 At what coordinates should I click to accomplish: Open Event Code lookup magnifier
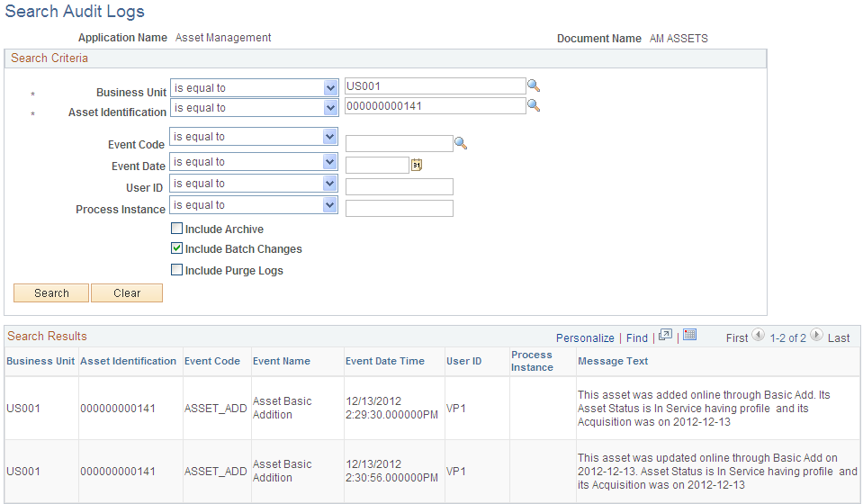461,144
